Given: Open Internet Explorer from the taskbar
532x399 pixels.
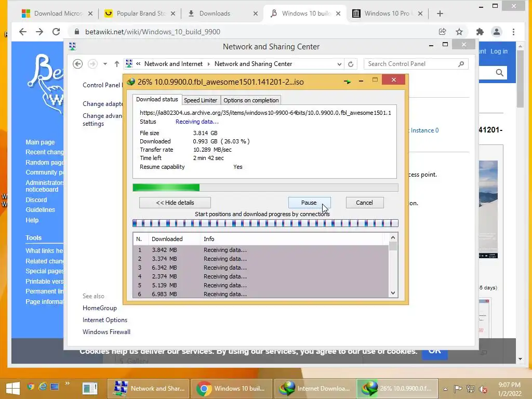Looking at the screenshot, I should click(x=43, y=386).
